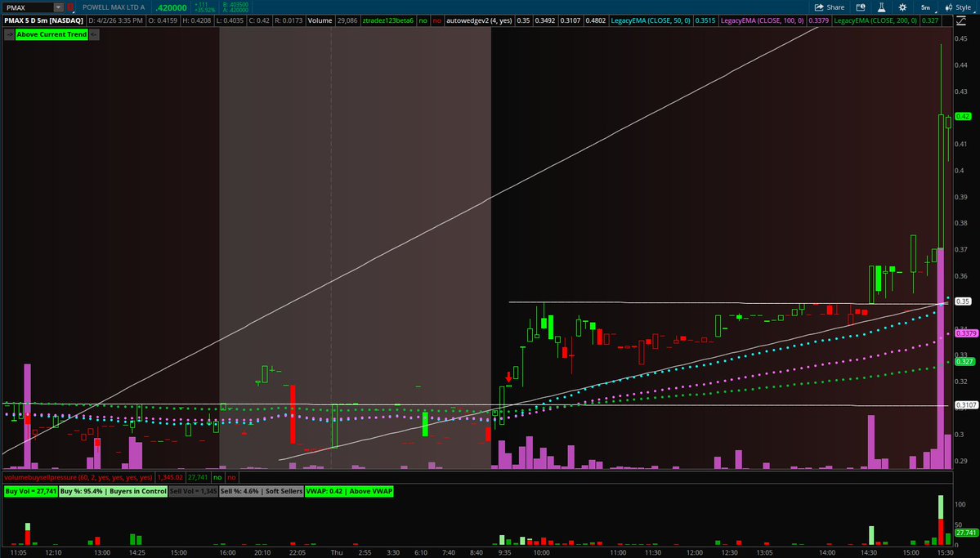Click the 'ztradez123beta6' study label
Image resolution: width=980 pixels, height=558 pixels.
pyautogui.click(x=387, y=20)
